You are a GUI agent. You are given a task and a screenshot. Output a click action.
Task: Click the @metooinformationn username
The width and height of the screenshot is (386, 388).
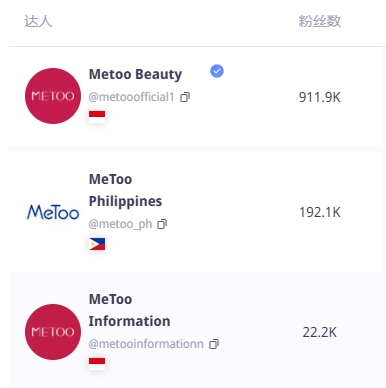(x=146, y=344)
